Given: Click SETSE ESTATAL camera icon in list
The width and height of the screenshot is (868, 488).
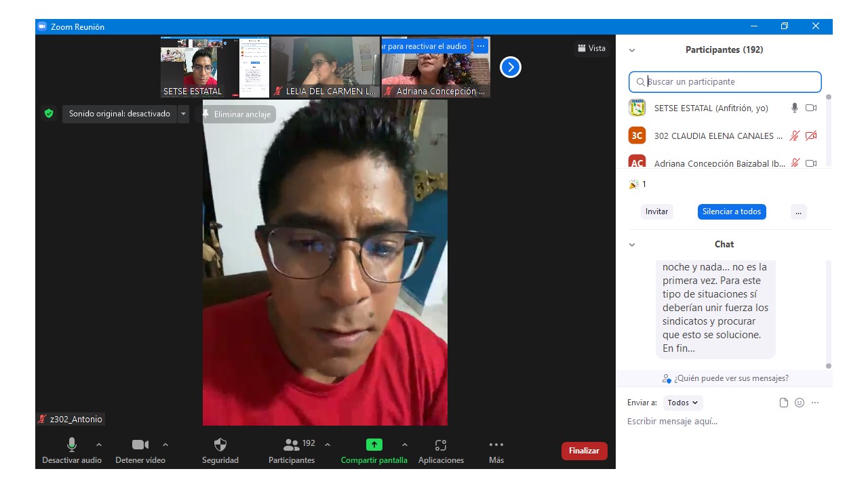Looking at the screenshot, I should tap(811, 108).
